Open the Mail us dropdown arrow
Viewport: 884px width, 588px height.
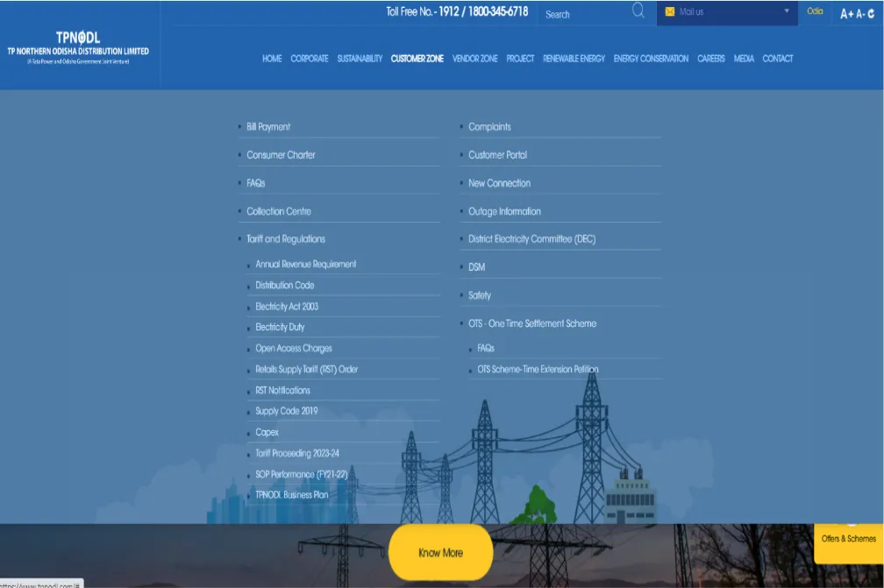(787, 11)
